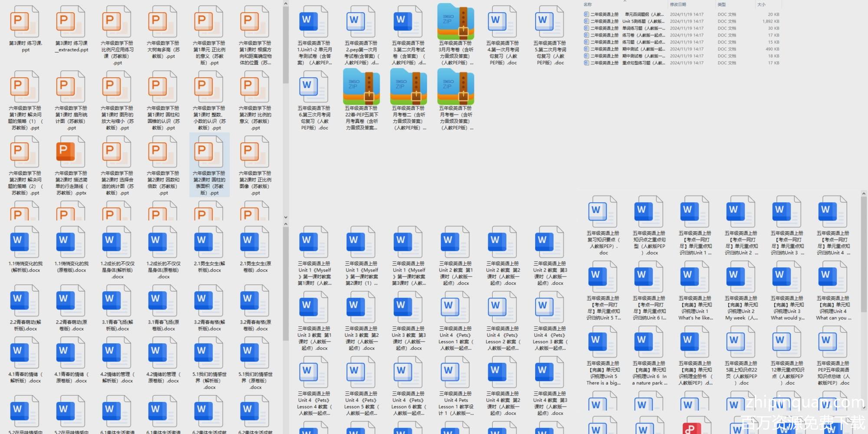
Task: Click the file name 3.2青春有格(原卷版).docx
Action: pyautogui.click(x=256, y=325)
